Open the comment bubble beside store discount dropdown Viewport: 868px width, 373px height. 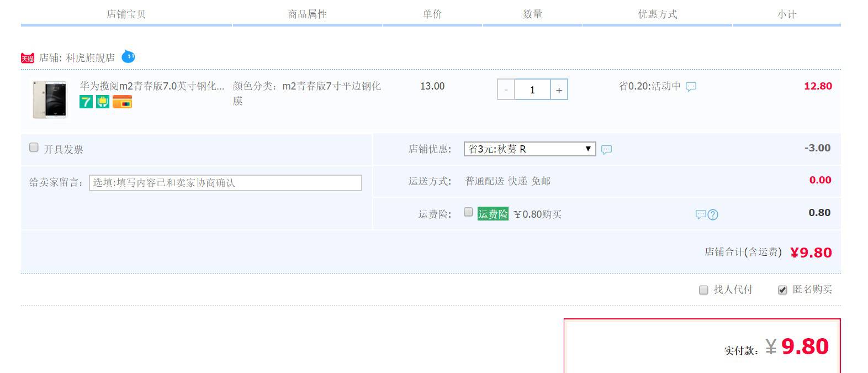606,150
